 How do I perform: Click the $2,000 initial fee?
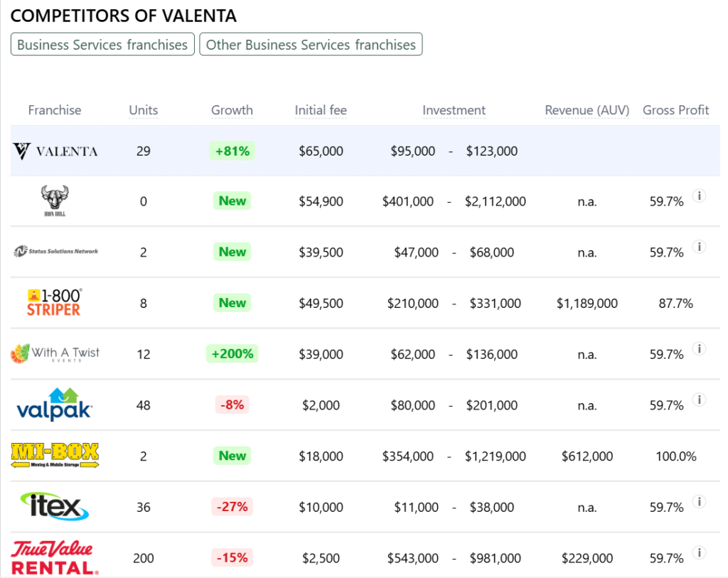click(x=321, y=405)
